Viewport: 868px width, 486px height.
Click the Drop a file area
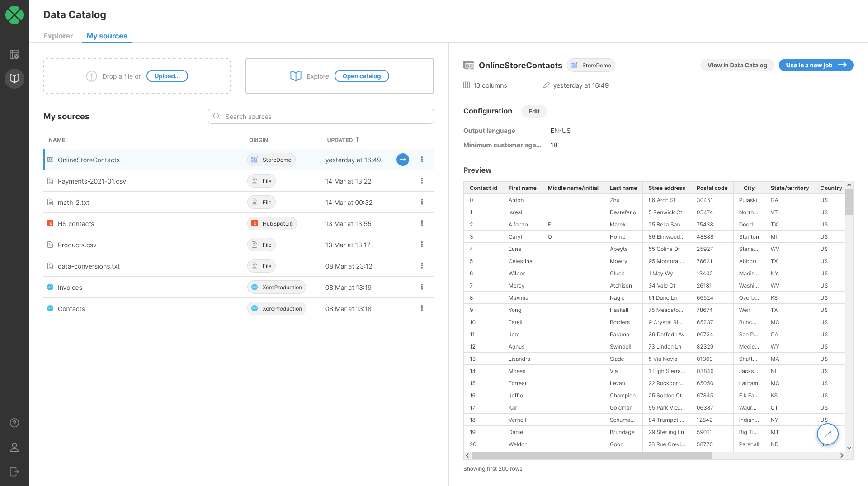(137, 76)
